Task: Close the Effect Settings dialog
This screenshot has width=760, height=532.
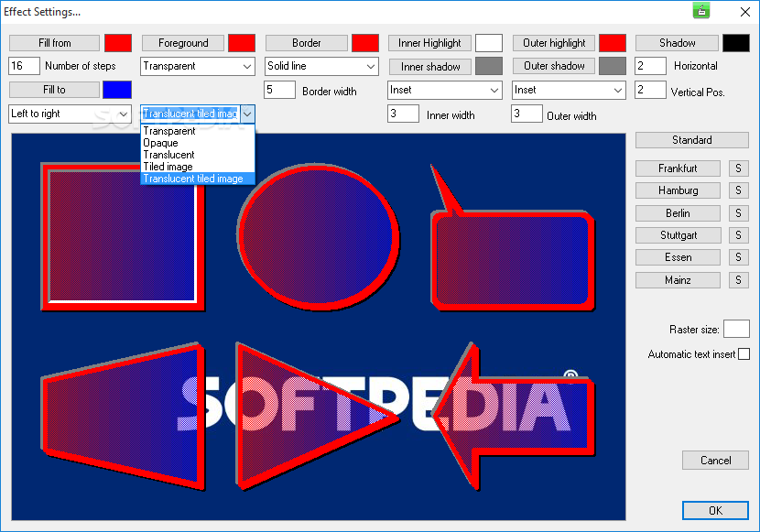Action: (x=745, y=12)
